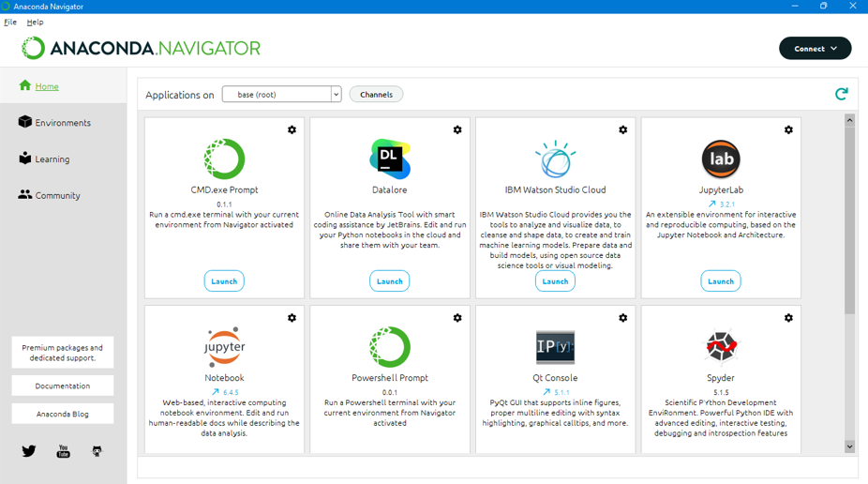Click the scrollbar down arrow
This screenshot has width=868, height=484.
coord(850,446)
